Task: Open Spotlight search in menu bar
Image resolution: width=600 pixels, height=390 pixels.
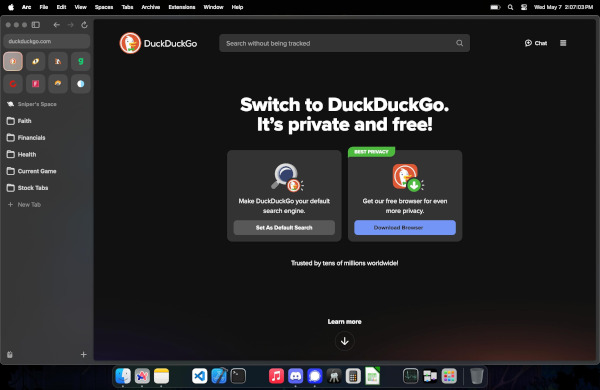Action: point(510,7)
